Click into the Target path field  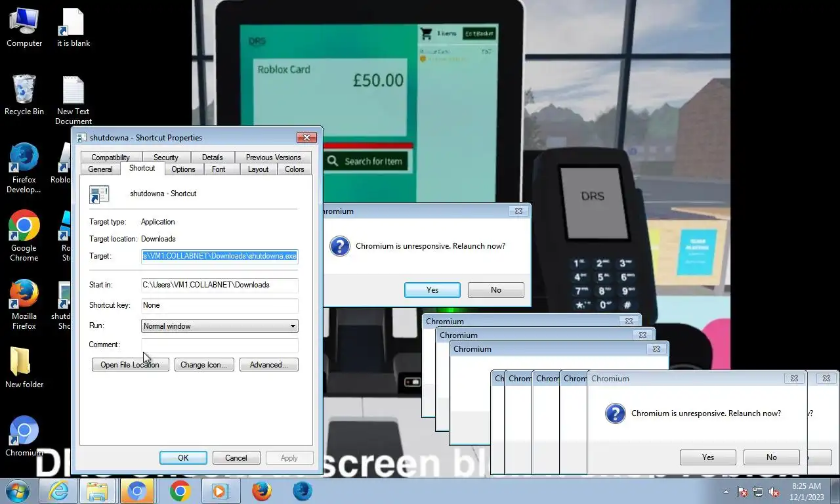point(220,256)
